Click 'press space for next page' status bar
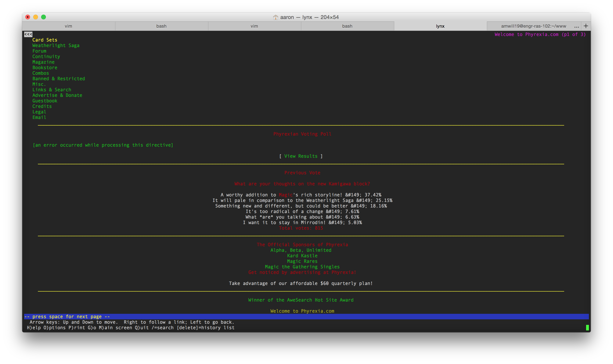 point(306,317)
